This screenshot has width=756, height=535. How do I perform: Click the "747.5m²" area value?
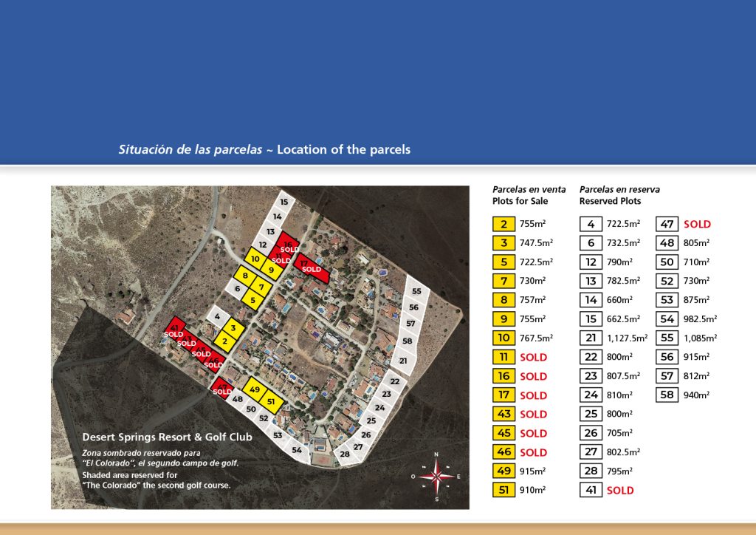click(536, 242)
